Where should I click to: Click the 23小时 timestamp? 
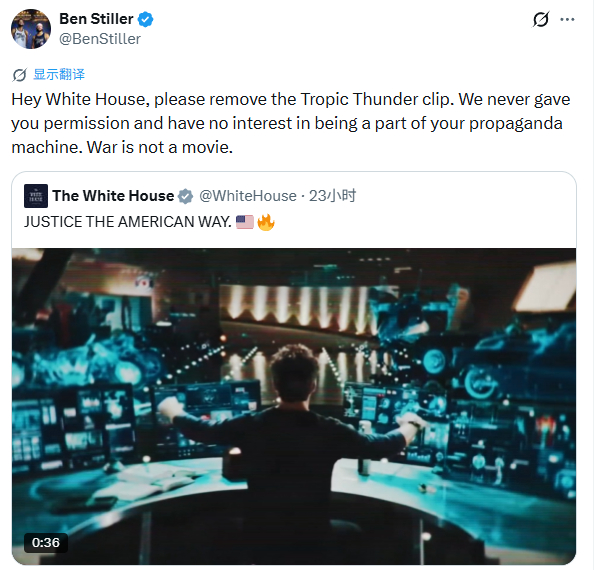point(332,196)
